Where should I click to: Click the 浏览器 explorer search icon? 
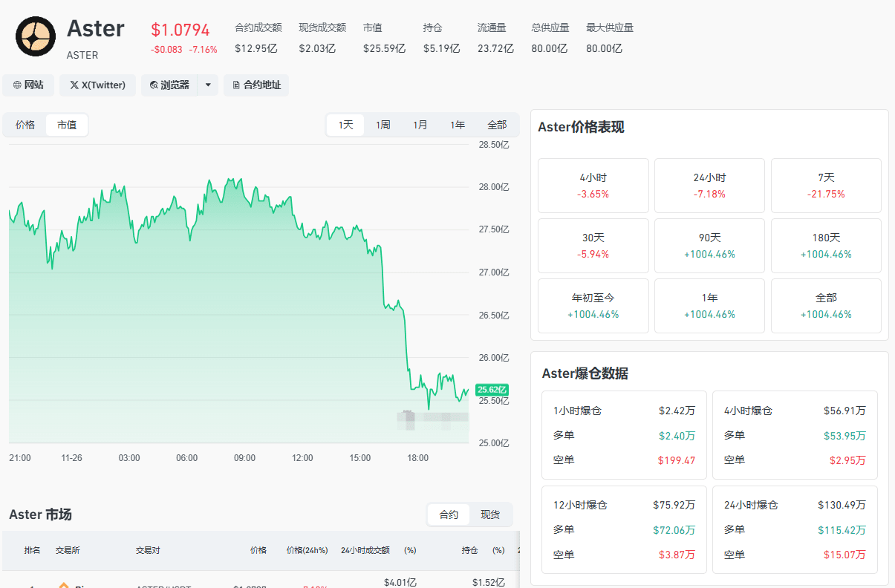(x=154, y=85)
